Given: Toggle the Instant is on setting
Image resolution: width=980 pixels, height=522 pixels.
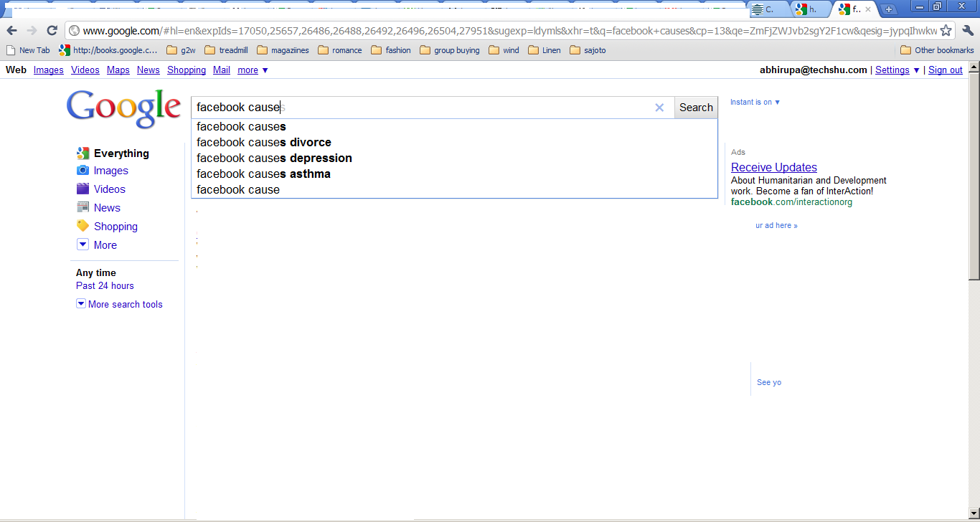Looking at the screenshot, I should [755, 102].
